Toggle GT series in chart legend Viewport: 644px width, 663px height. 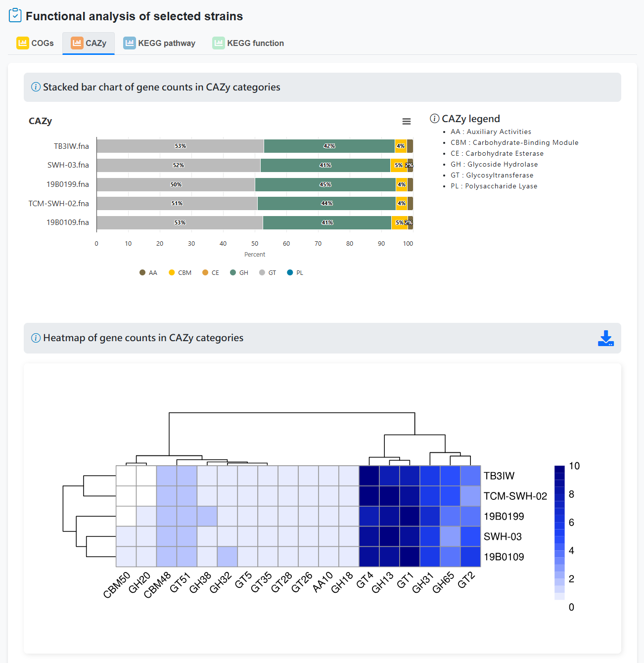pos(268,272)
